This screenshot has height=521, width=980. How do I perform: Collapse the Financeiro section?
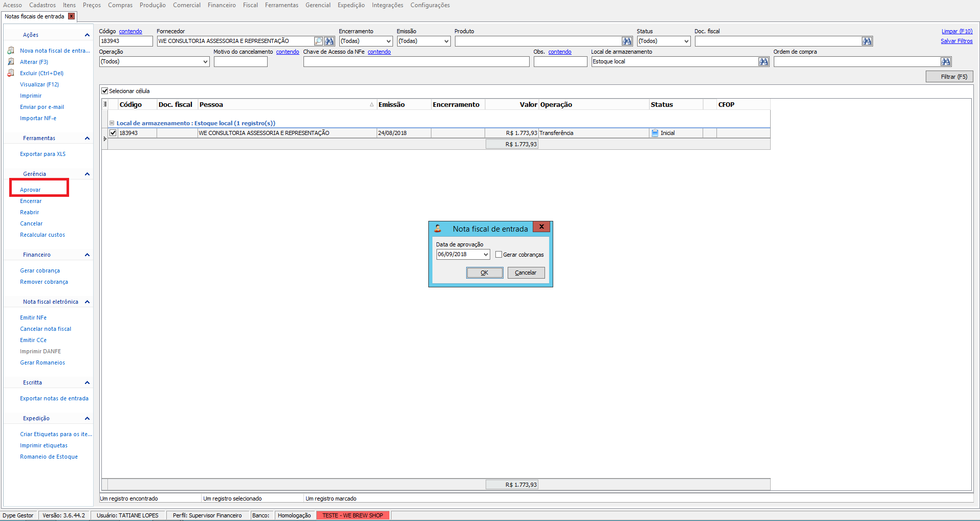click(x=87, y=255)
